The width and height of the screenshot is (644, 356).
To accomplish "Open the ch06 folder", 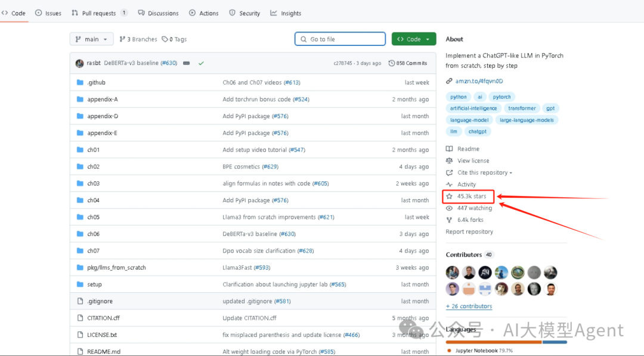I will [93, 234].
